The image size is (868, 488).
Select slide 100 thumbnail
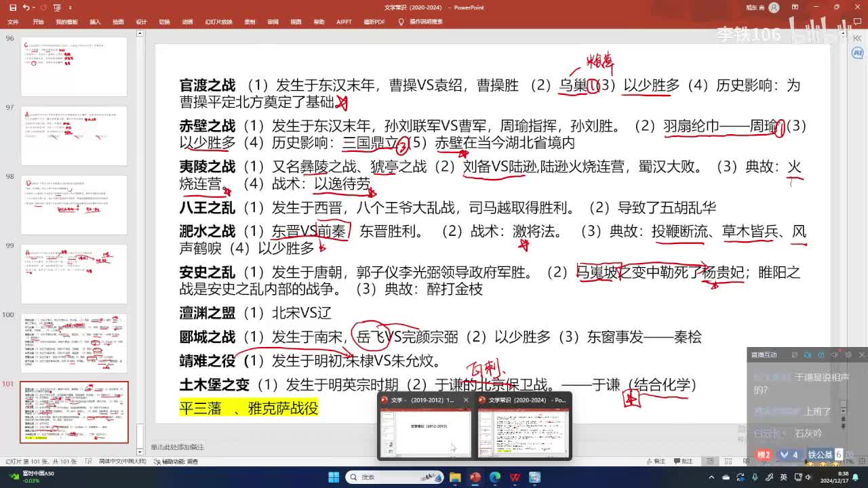[74, 343]
